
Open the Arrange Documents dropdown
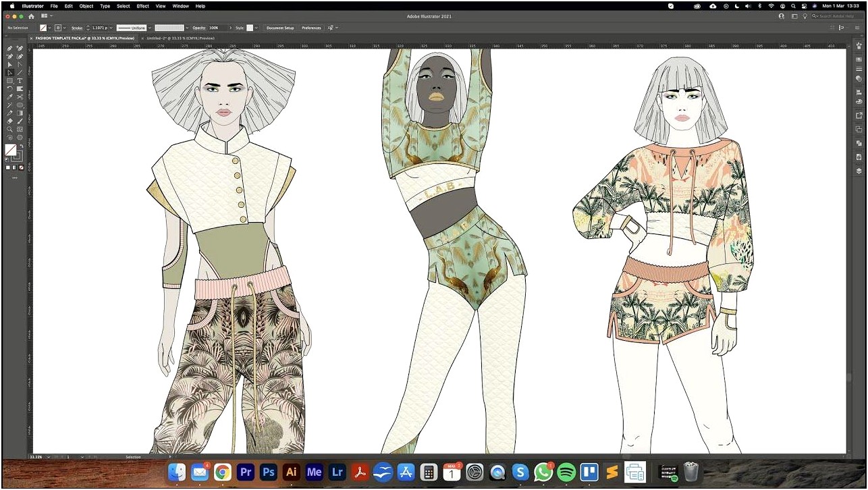coord(46,16)
